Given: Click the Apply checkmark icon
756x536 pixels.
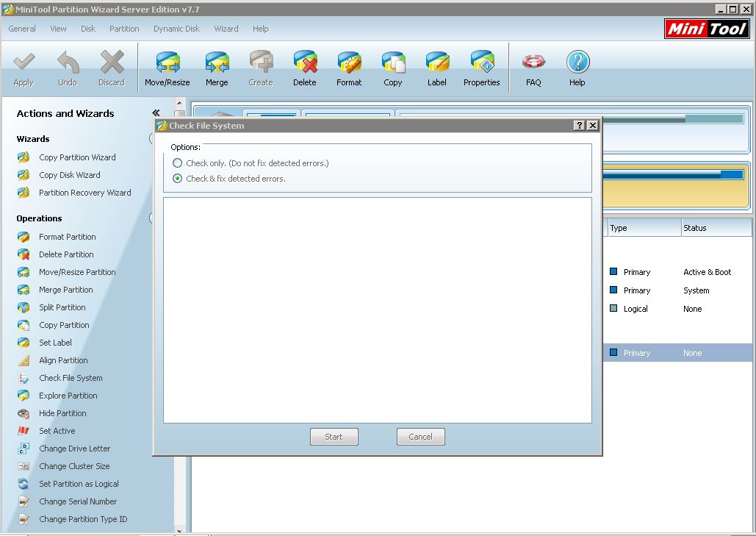Looking at the screenshot, I should 24,62.
